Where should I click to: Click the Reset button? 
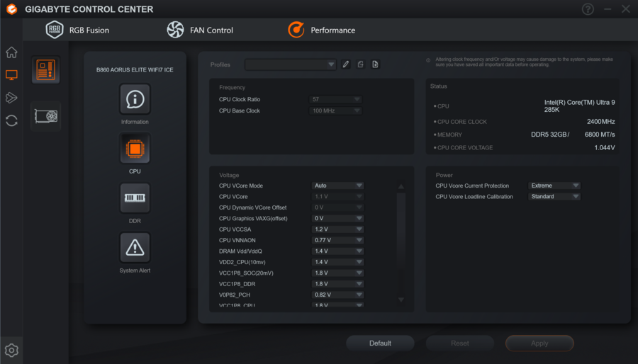(460, 343)
